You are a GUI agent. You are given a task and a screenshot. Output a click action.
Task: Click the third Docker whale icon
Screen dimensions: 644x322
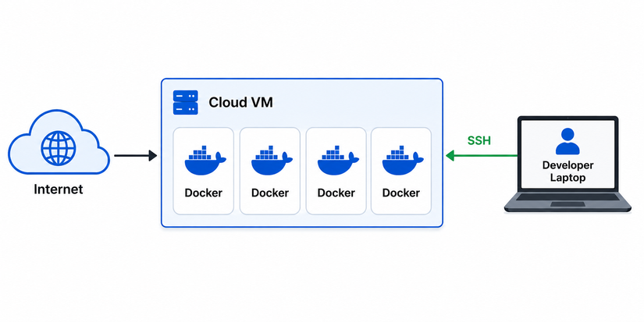click(x=338, y=161)
